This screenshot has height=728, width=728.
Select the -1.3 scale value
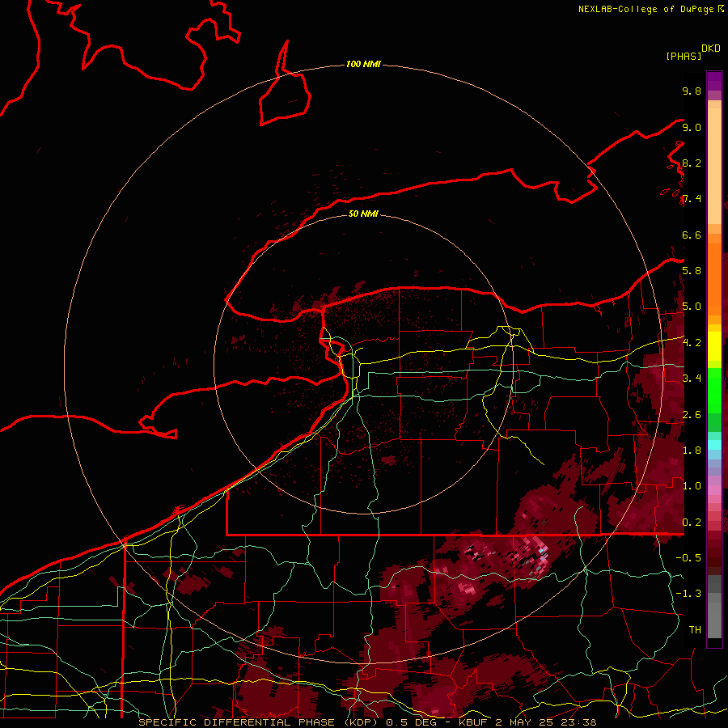[x=688, y=594]
